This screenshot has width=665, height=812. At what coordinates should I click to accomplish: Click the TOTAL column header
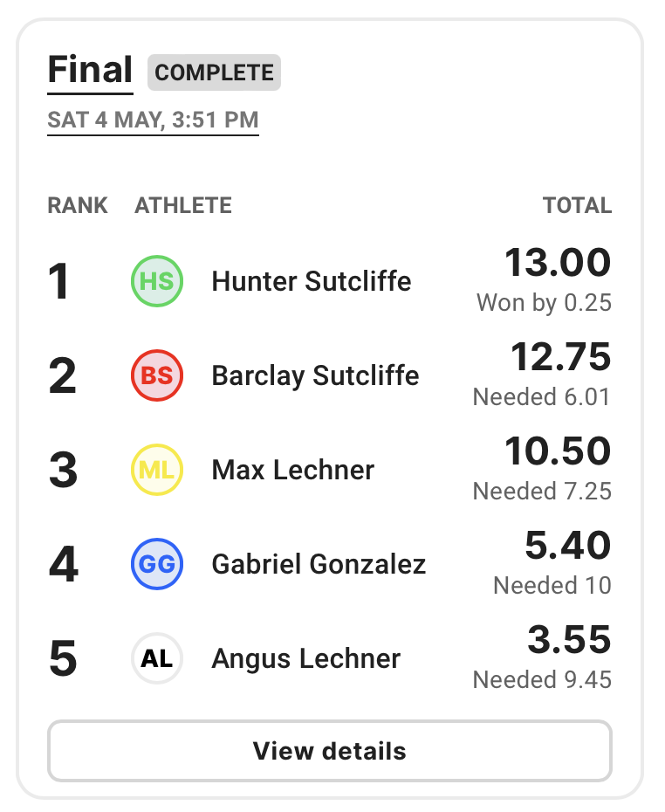(578, 205)
